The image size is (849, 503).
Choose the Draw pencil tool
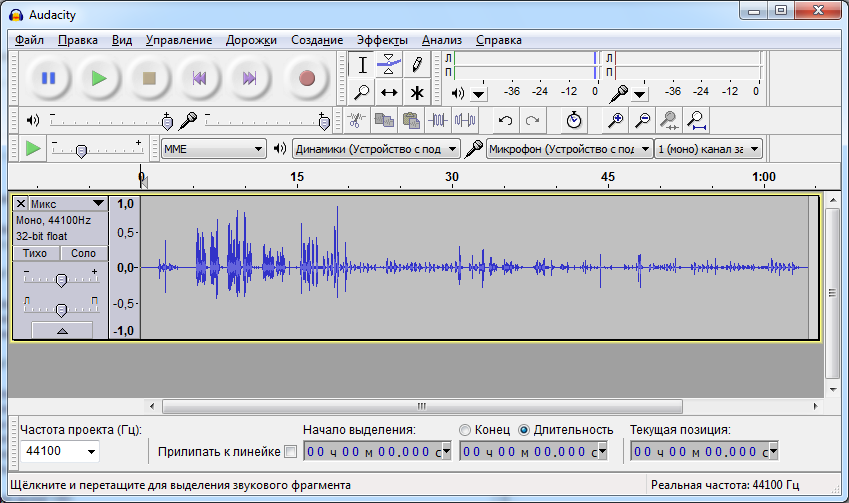pyautogui.click(x=417, y=65)
